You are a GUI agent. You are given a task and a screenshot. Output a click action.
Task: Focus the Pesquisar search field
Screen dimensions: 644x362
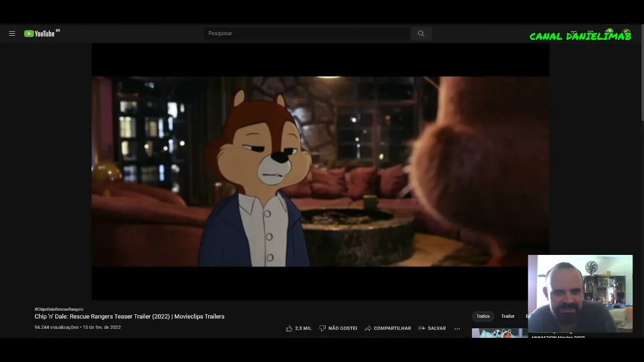point(307,33)
